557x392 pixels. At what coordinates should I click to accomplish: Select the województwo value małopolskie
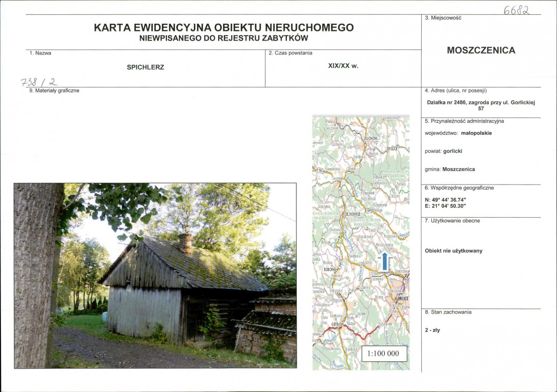pyautogui.click(x=477, y=133)
